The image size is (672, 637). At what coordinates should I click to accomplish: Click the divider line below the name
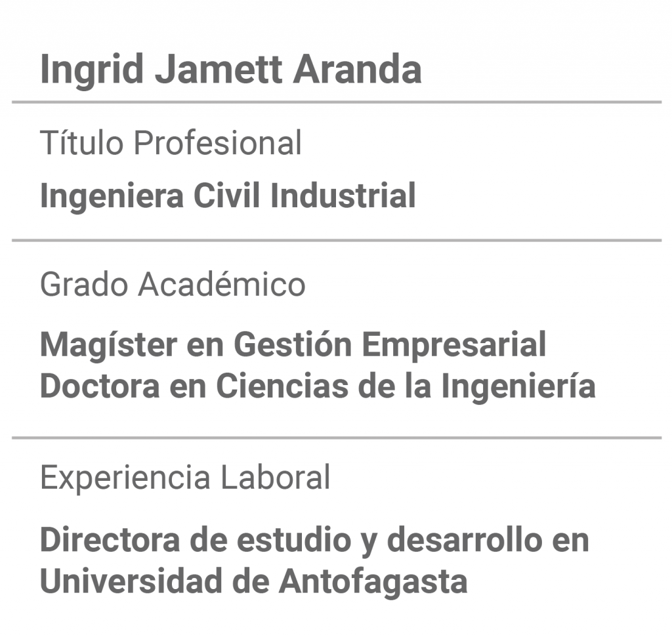[337, 102]
